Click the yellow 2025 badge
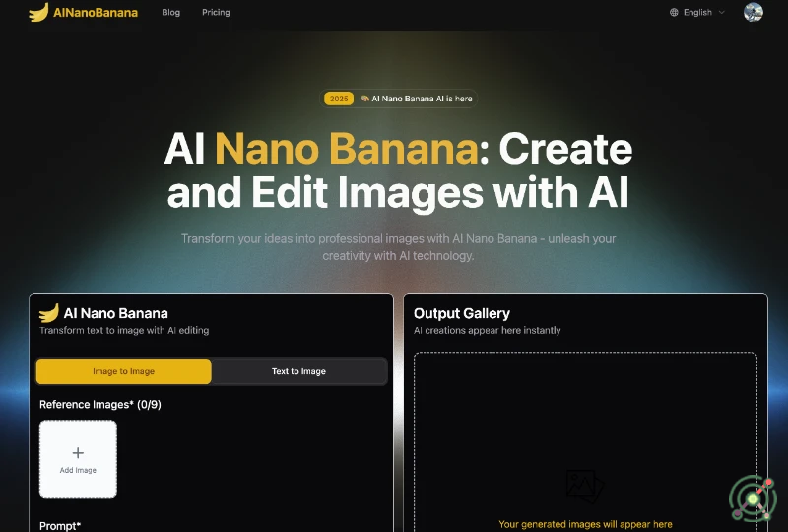This screenshot has width=788, height=532. point(339,99)
